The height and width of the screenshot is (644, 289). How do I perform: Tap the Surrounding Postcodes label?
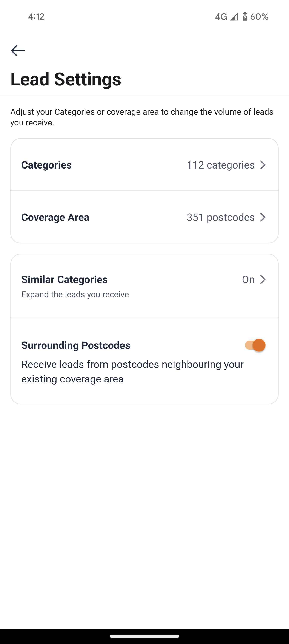pos(76,345)
